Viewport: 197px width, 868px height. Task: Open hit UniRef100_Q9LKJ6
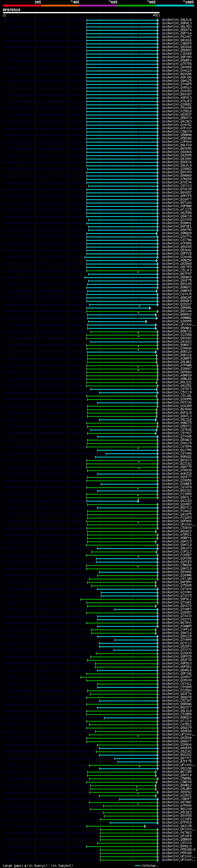(177, 20)
